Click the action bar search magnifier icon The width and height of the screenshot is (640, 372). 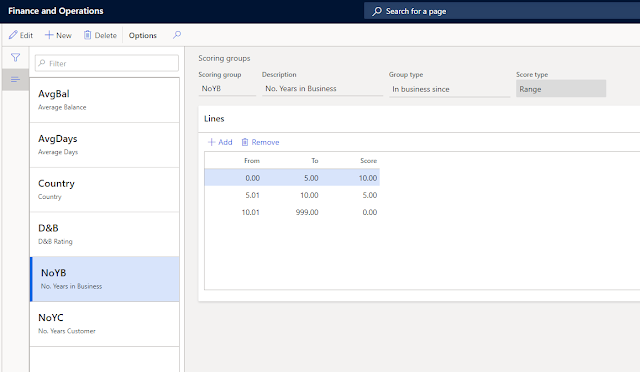(177, 35)
